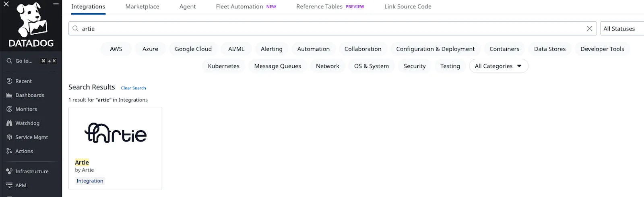Filter by Google Cloud category

193,49
